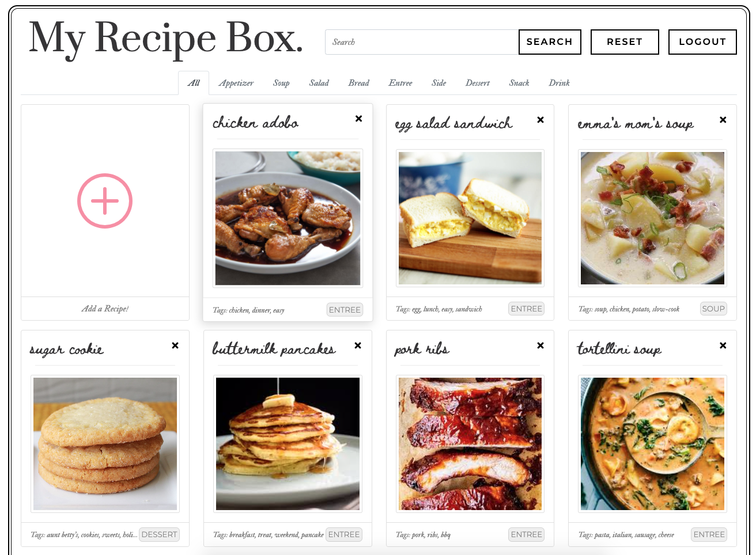756x555 pixels.
Task: Delete the chicken adobo recipe card
Action: [x=358, y=119]
